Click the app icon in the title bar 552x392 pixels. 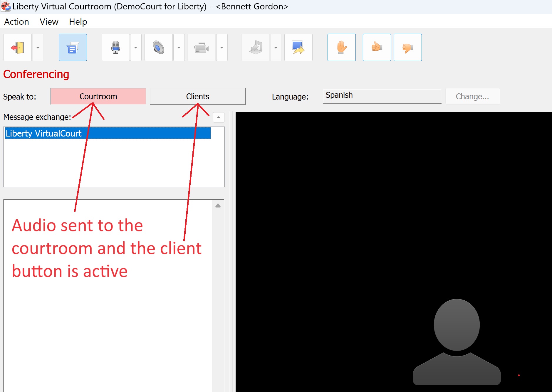pyautogui.click(x=6, y=6)
